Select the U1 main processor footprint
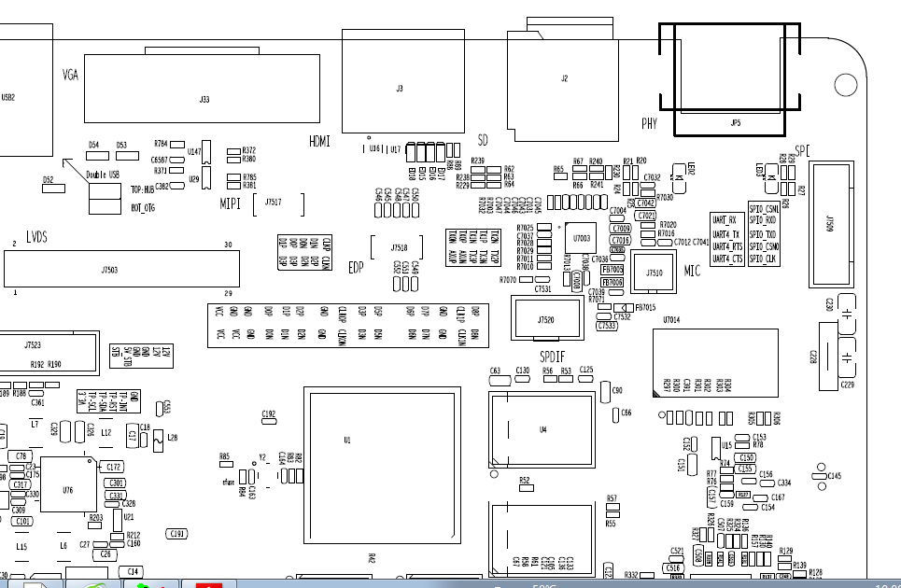Screen dimensions: 901x588 pos(382,465)
